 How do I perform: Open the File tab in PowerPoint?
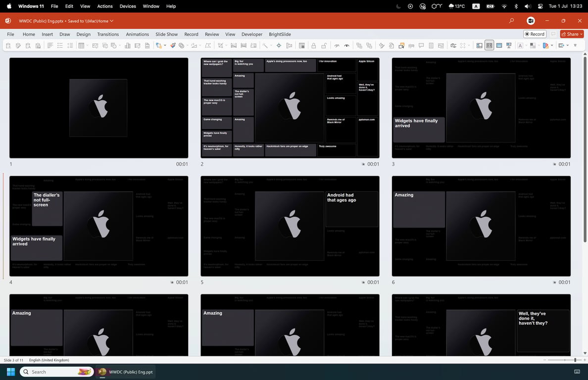click(x=10, y=34)
